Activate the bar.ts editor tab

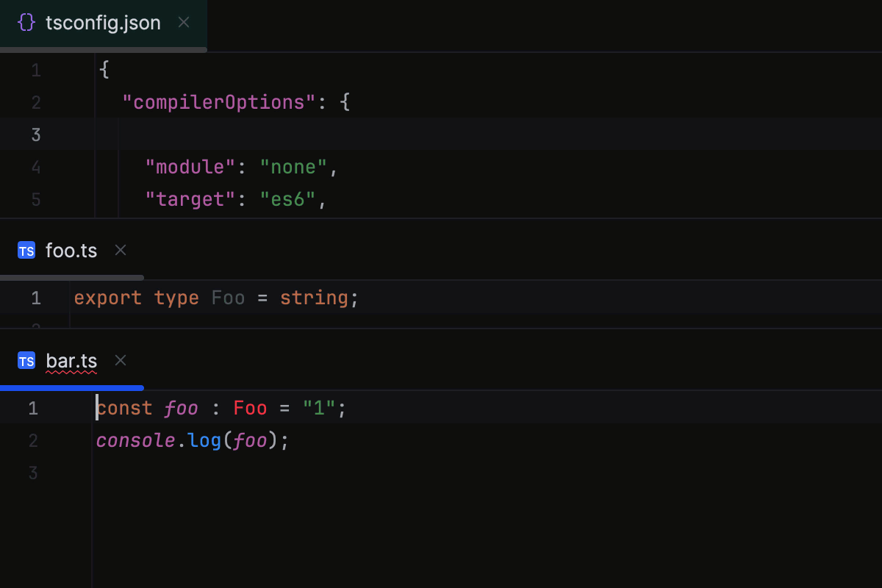click(x=71, y=360)
